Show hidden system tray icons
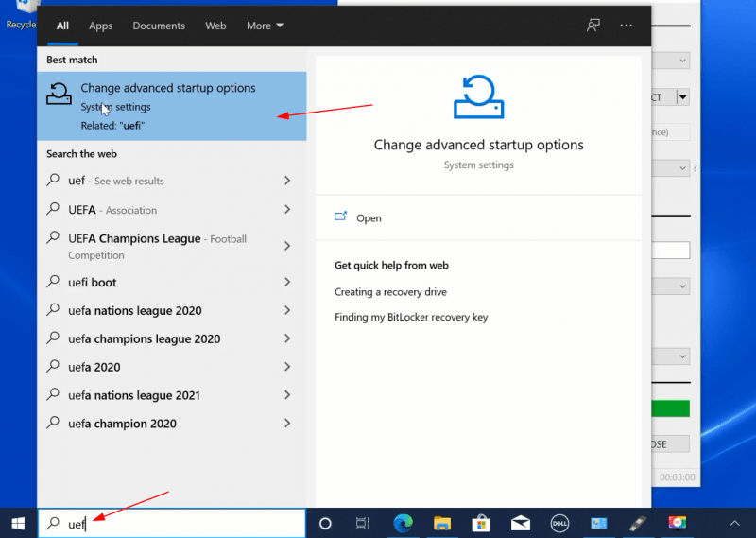 click(x=735, y=523)
